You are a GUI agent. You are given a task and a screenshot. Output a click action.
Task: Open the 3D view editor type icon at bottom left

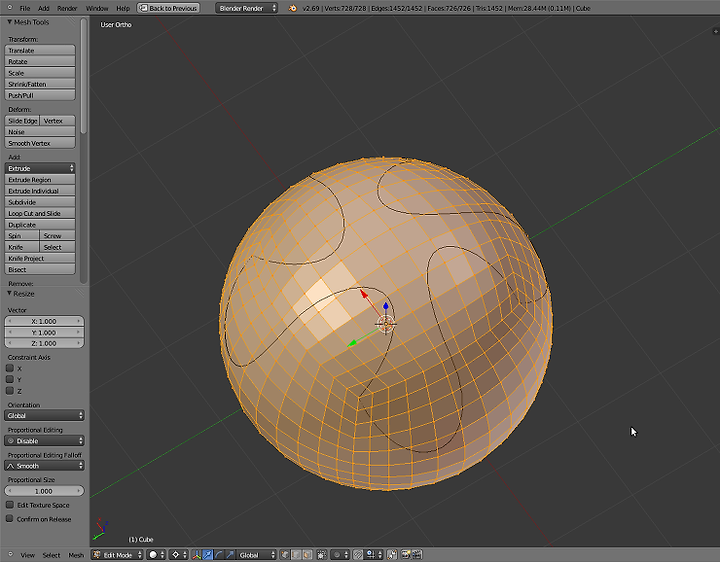10,555
